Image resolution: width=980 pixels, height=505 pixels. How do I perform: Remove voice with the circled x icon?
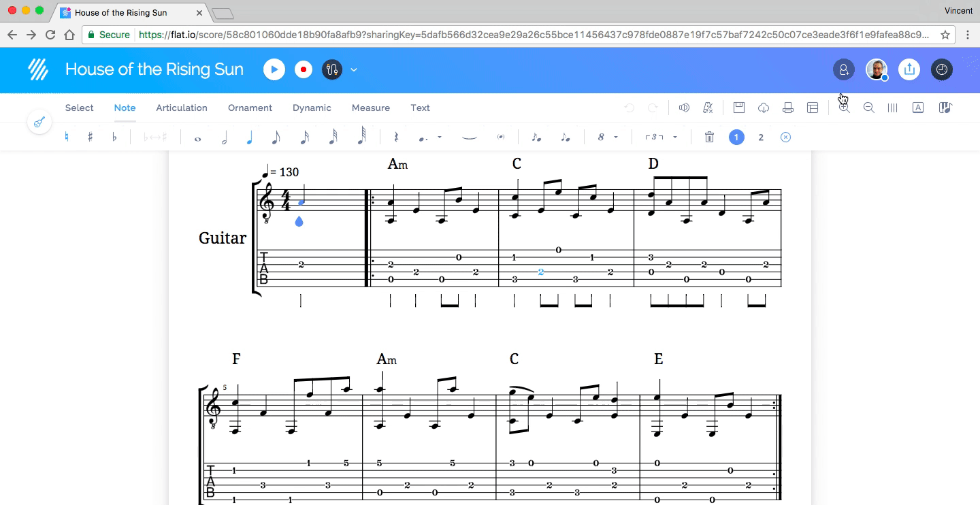coord(785,137)
